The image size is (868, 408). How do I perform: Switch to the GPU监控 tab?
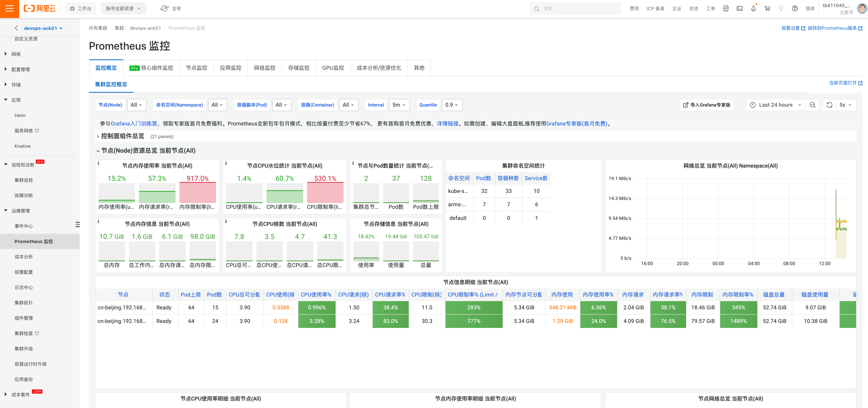tap(333, 68)
